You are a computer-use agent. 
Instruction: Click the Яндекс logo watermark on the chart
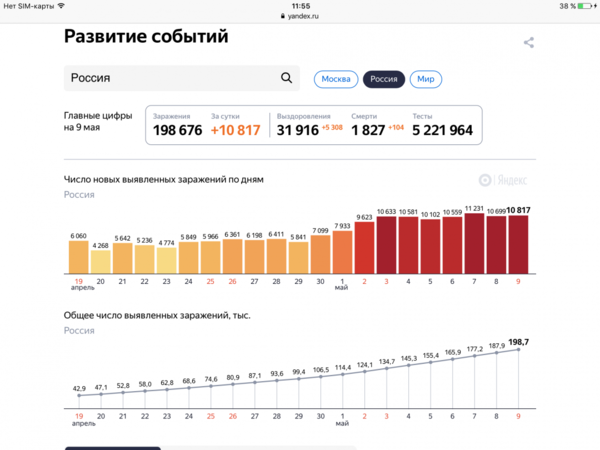pyautogui.click(x=502, y=180)
